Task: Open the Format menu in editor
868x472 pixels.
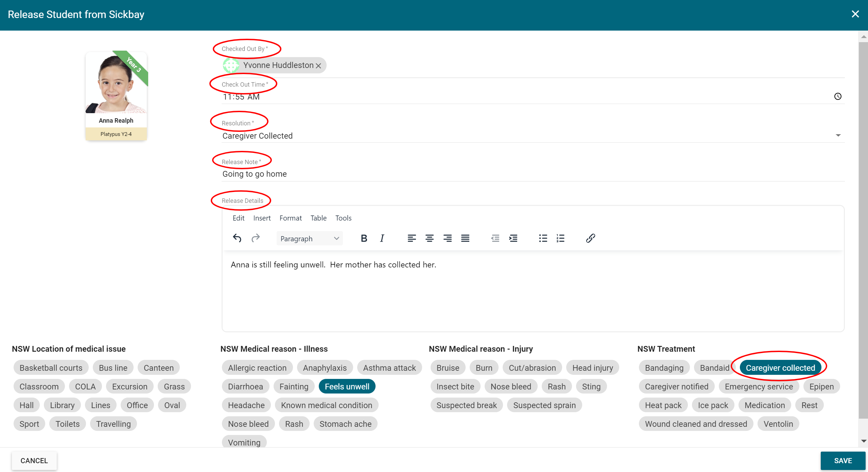Action: click(x=290, y=218)
